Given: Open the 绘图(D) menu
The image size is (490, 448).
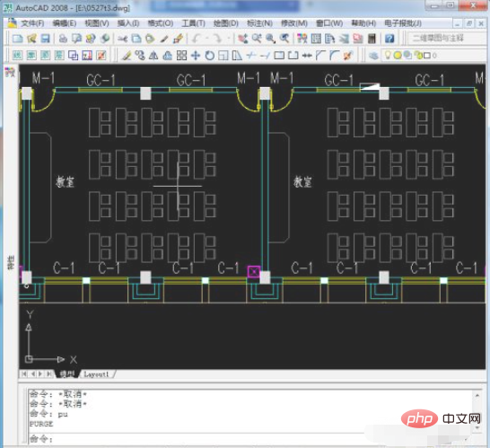Looking at the screenshot, I should click(225, 23).
